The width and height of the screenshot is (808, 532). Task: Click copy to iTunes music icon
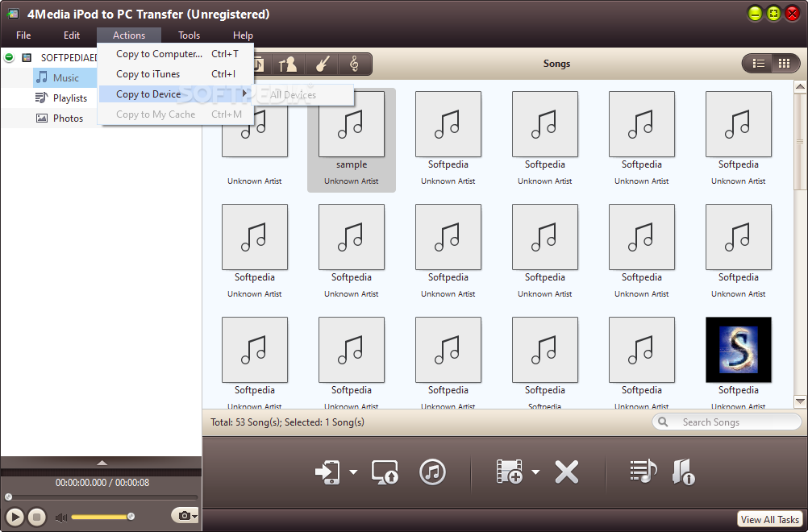coord(432,472)
